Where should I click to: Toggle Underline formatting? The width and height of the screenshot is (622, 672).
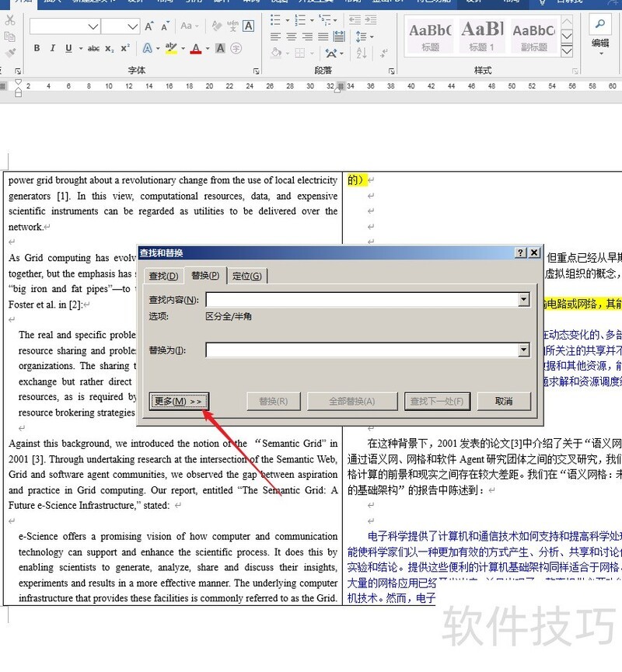pos(68,48)
